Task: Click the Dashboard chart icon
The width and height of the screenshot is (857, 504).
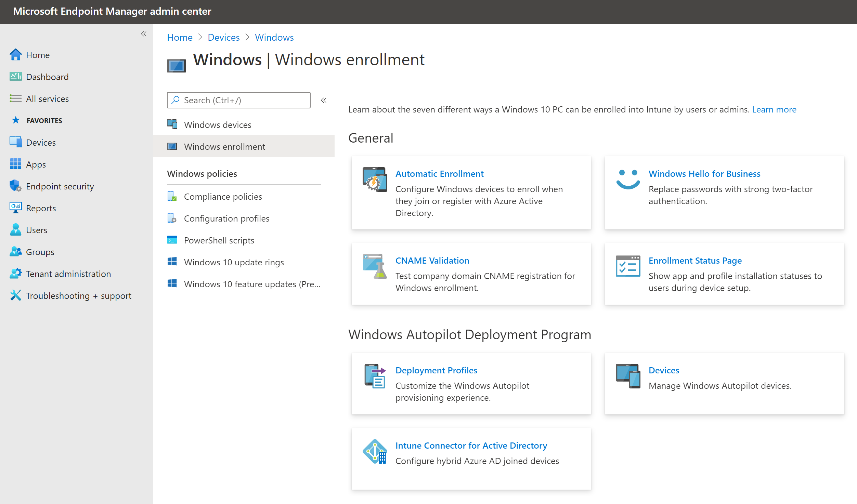Action: click(x=16, y=77)
